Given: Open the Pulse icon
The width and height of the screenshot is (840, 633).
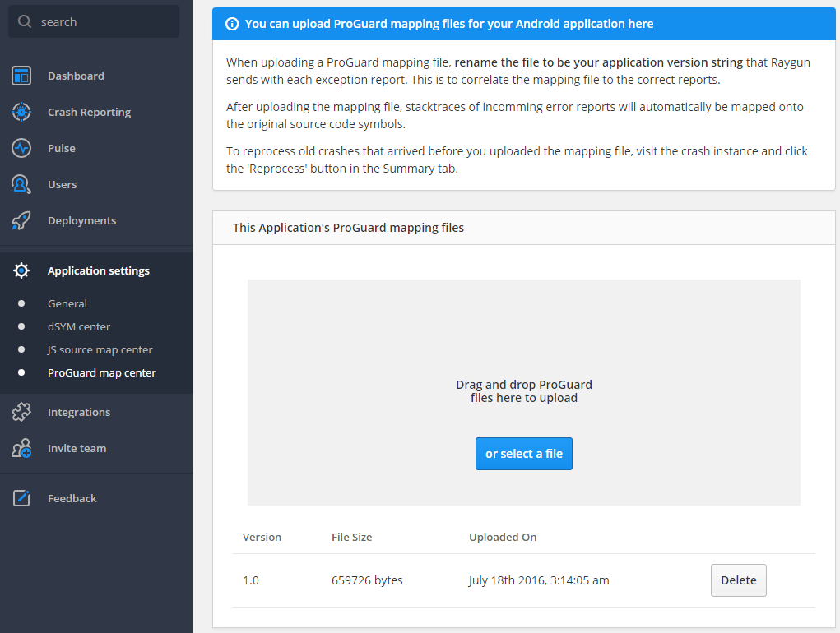Looking at the screenshot, I should tap(21, 148).
